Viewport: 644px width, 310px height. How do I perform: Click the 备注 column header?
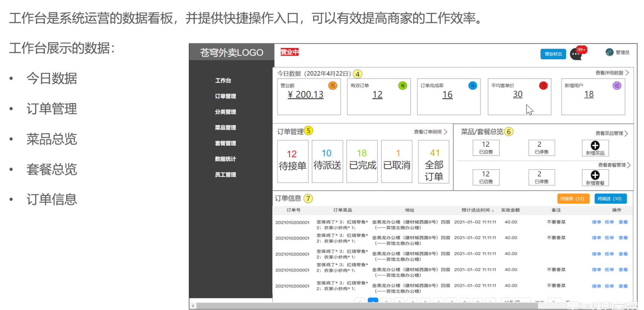(556, 210)
